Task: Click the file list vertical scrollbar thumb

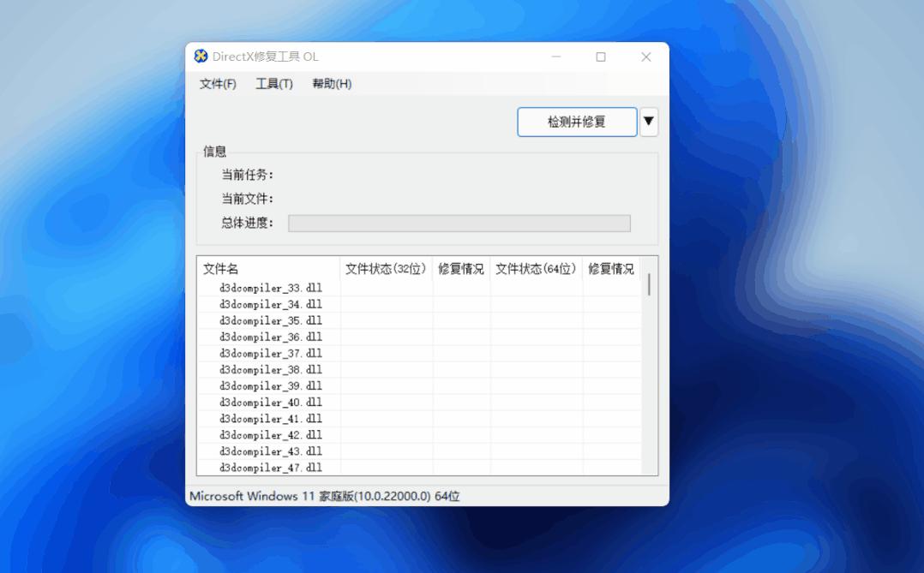Action: pyautogui.click(x=649, y=284)
